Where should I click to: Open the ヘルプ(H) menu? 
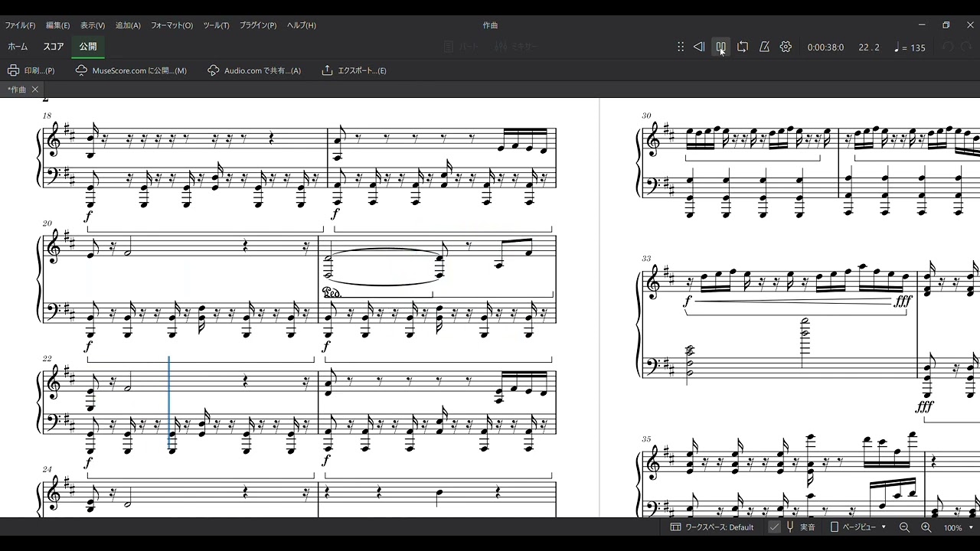click(x=302, y=25)
